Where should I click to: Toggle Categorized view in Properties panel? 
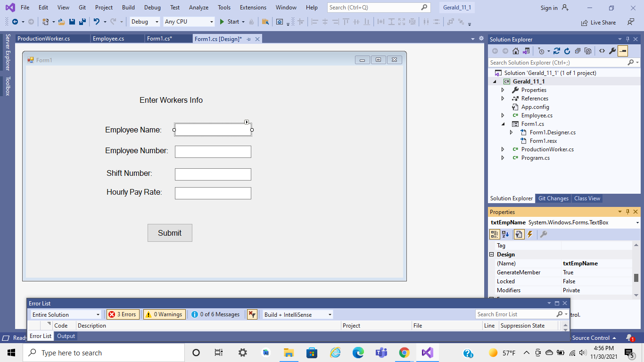coord(495,234)
